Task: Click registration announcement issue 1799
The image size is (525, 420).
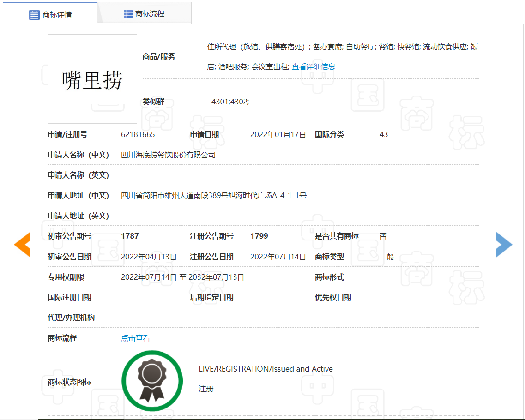Action: [x=259, y=236]
